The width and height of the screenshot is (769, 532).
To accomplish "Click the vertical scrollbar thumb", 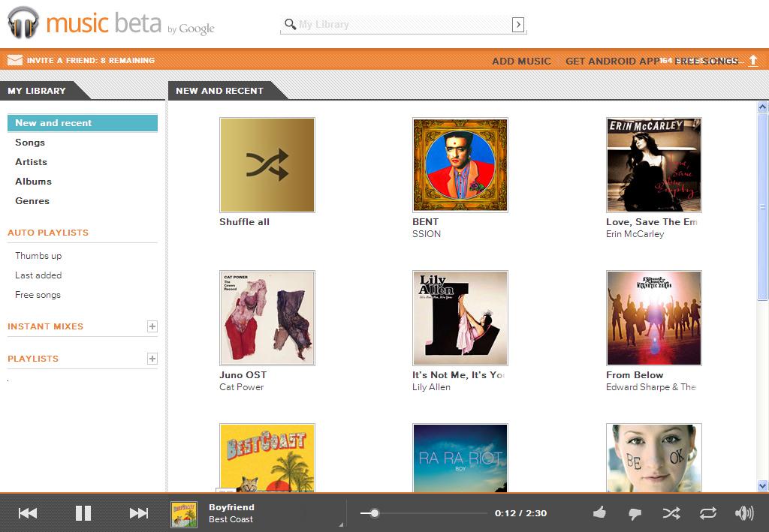I will [762, 206].
